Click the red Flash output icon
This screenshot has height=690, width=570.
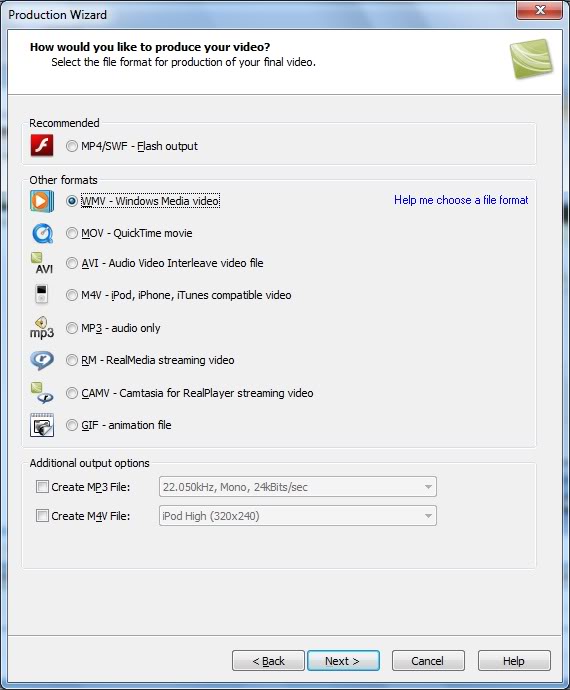(42, 146)
